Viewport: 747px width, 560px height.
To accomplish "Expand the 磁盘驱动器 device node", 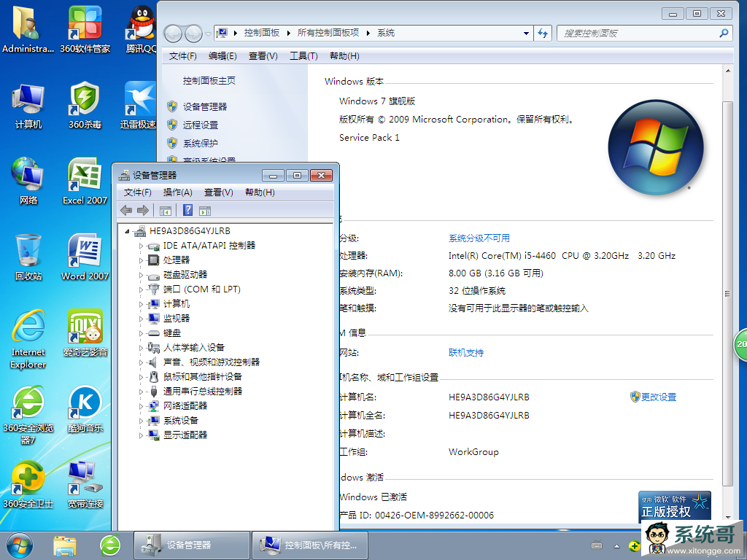I will (x=141, y=275).
